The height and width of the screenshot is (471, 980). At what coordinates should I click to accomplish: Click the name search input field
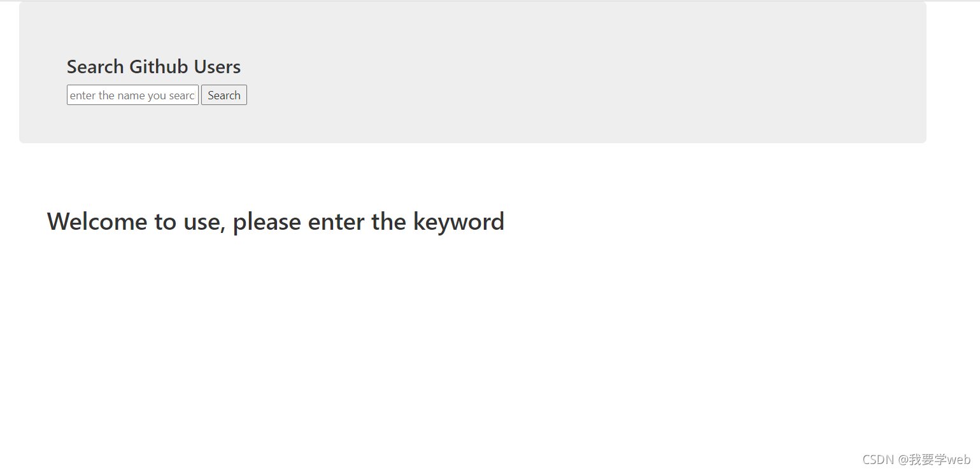click(x=132, y=95)
